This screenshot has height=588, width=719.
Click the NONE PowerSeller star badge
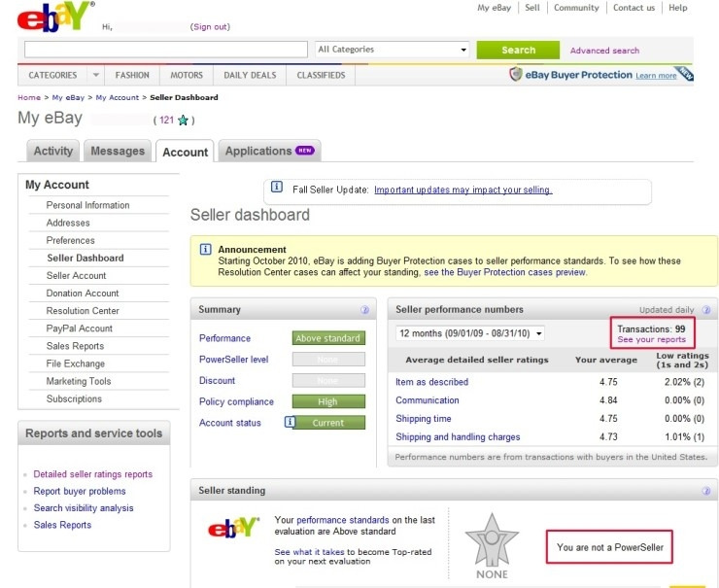[x=492, y=546]
